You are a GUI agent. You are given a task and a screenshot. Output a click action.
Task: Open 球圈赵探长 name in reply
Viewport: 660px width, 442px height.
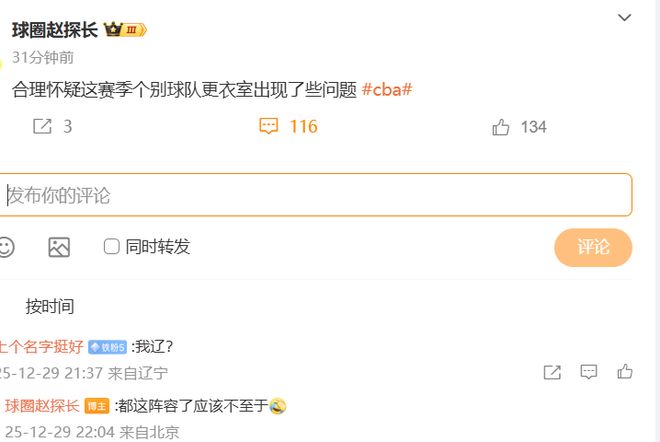click(42, 406)
